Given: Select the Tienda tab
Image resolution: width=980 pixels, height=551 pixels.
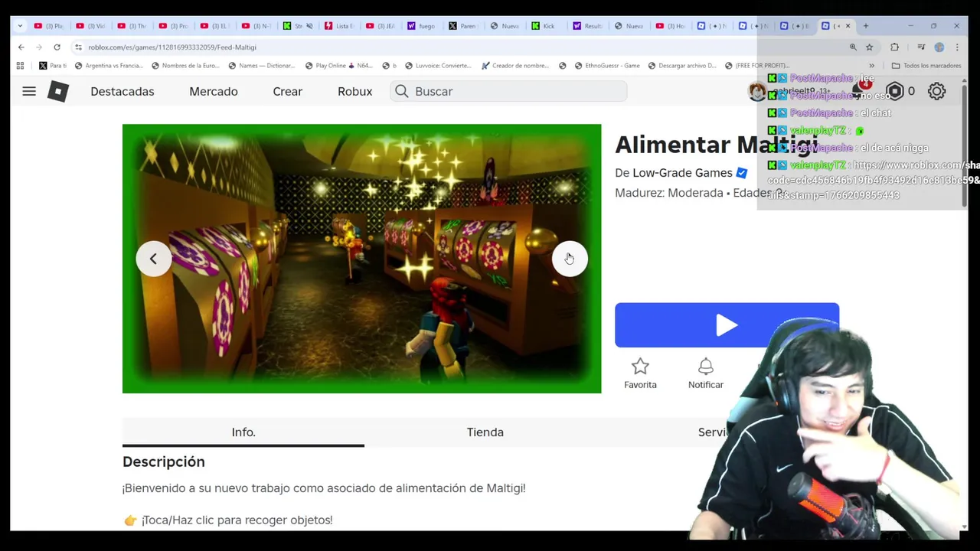Looking at the screenshot, I should point(485,432).
